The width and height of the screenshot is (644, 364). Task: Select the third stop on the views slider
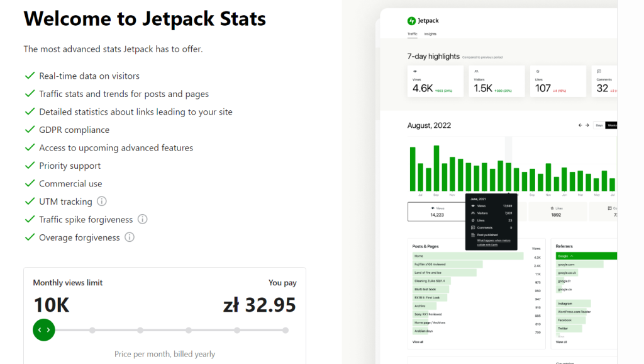[140, 330]
